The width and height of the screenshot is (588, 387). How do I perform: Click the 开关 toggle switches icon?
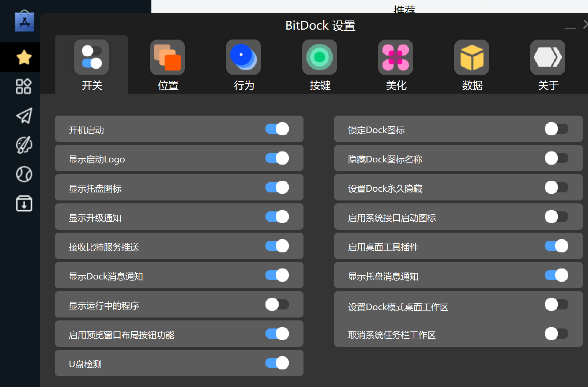click(x=91, y=57)
